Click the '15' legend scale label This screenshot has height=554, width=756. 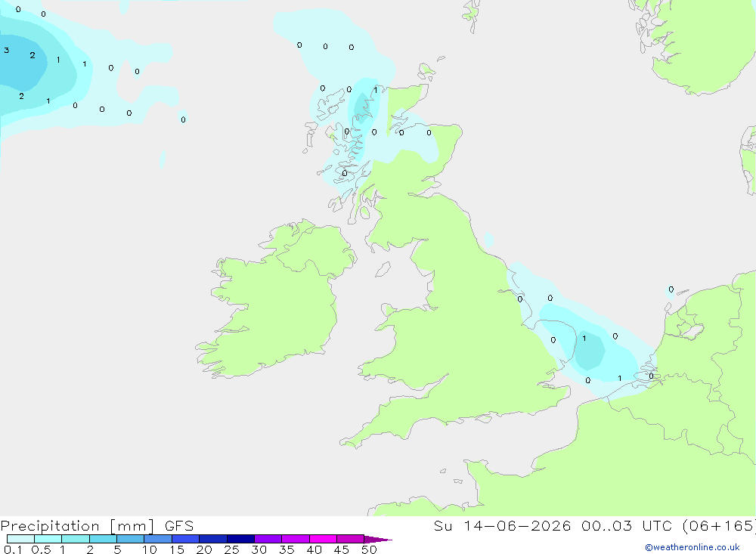(177, 549)
